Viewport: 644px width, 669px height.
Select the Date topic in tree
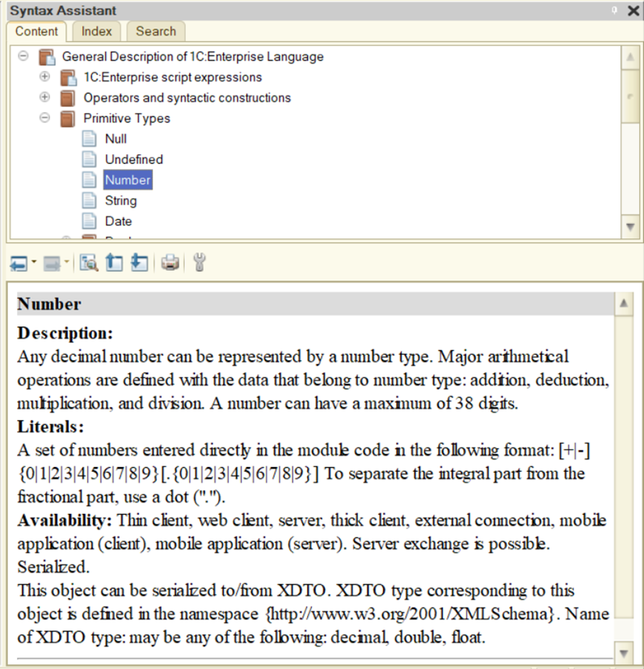pyautogui.click(x=118, y=221)
